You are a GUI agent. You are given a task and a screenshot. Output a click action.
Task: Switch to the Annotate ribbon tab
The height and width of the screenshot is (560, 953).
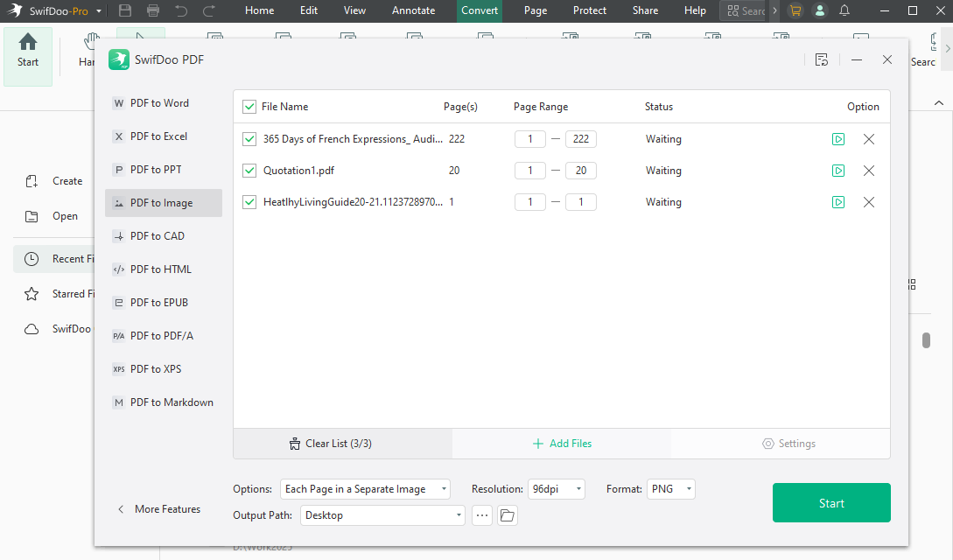click(413, 10)
